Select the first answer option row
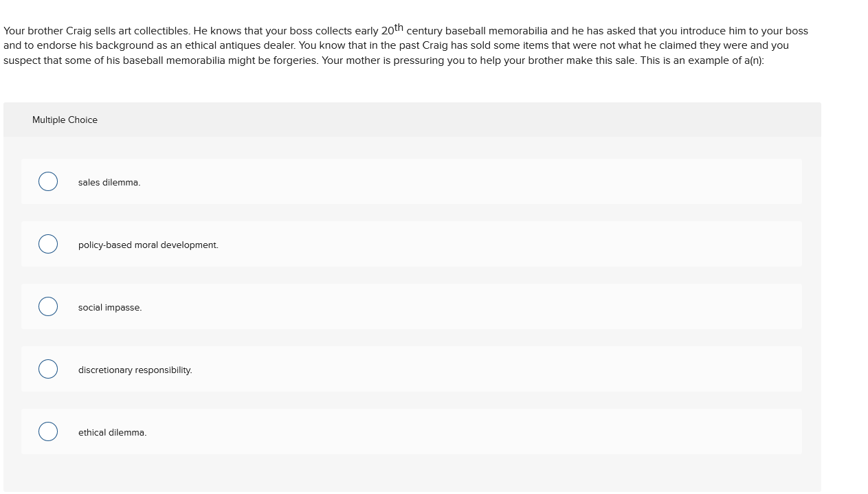This screenshot has width=868, height=494. coord(412,181)
